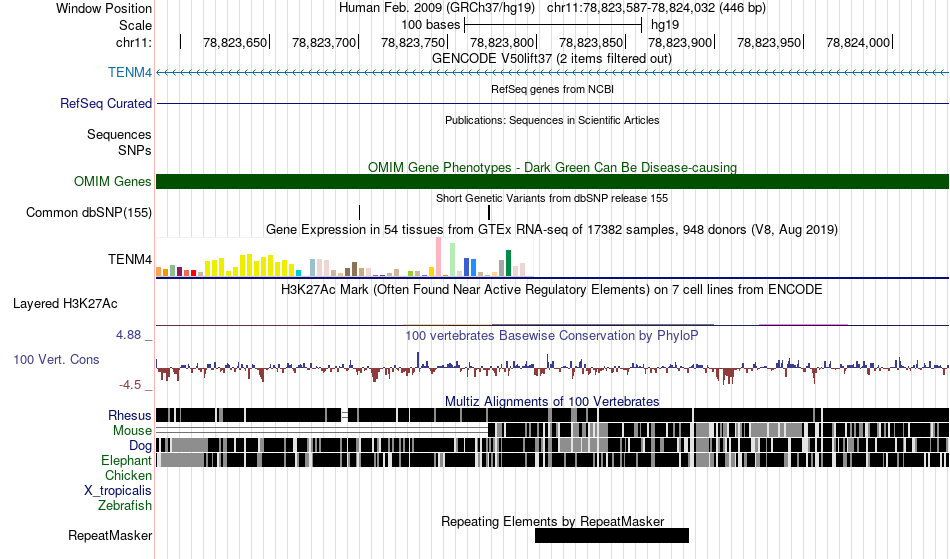
Task: Click Repeating Elements by RepeatMasker title
Action: point(553,521)
